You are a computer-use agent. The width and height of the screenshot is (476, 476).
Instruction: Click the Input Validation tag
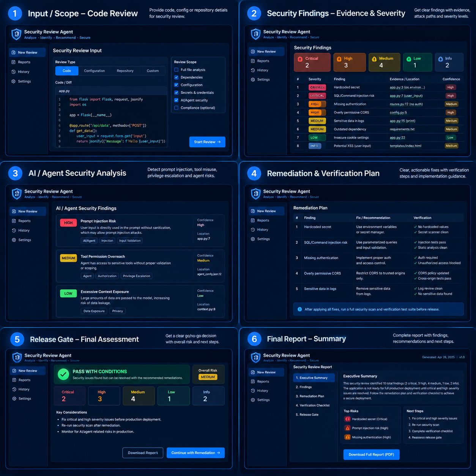point(130,241)
